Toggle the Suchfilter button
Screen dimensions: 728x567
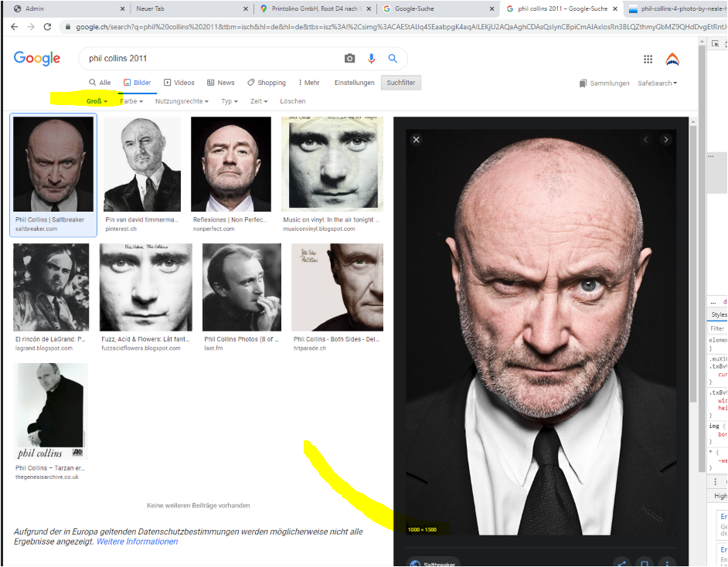coord(400,83)
